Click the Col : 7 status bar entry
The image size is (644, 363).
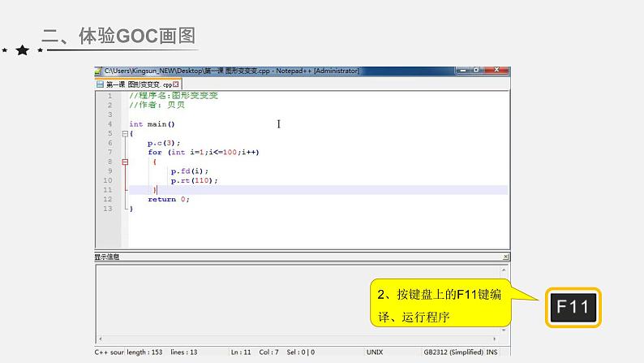(268, 352)
